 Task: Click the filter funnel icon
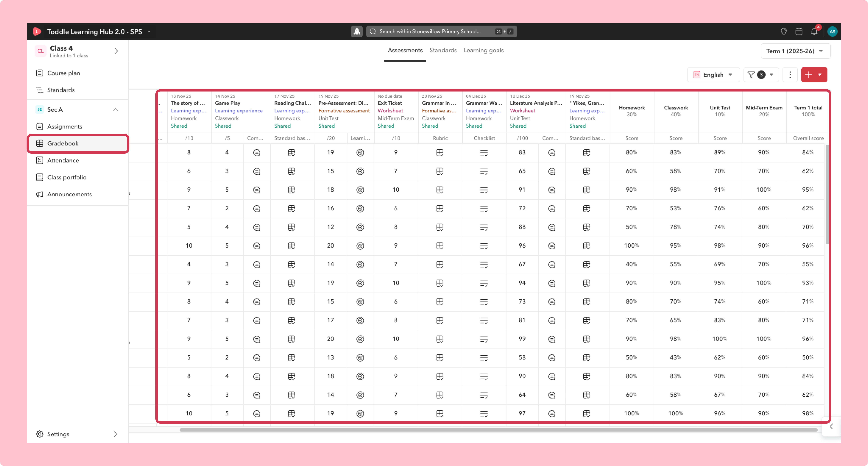[x=751, y=75]
